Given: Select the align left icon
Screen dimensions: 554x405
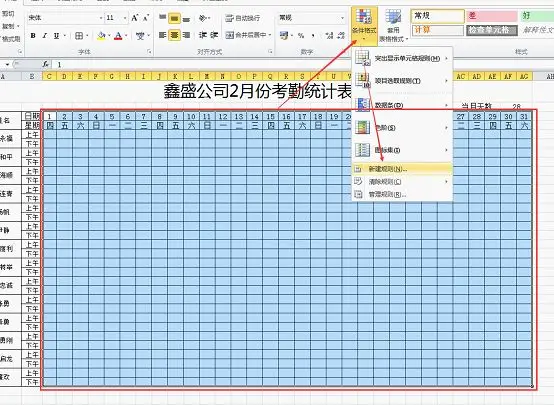Looking at the screenshot, I should click(x=163, y=35).
